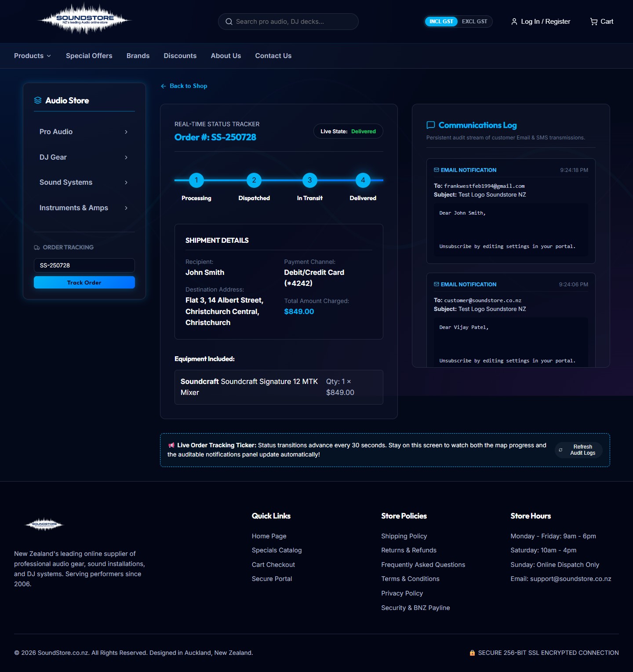Click the refresh arrows icon

560,450
